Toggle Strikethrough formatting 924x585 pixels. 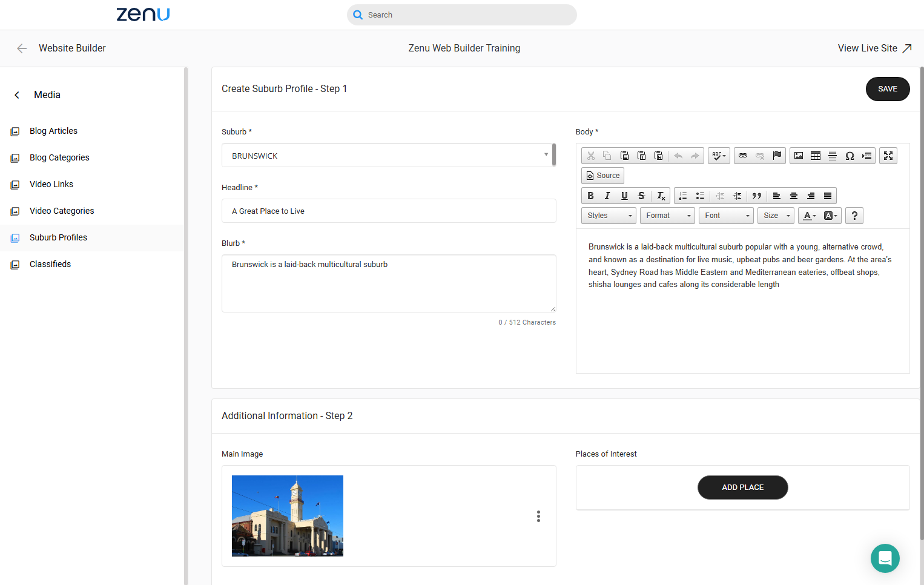coord(641,196)
